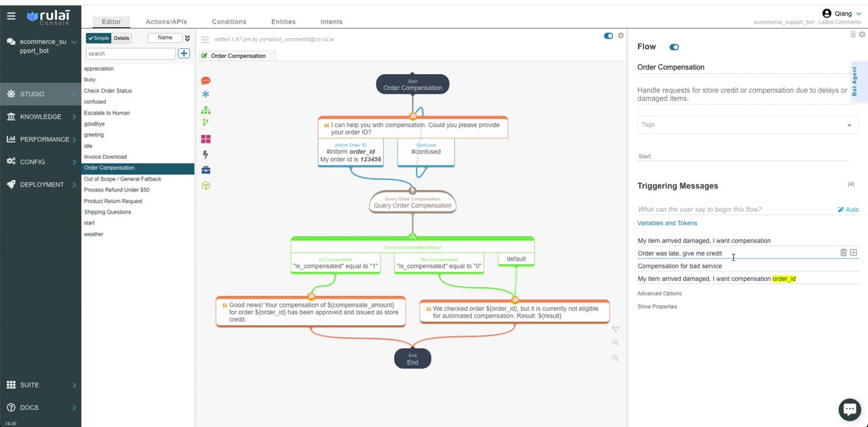Click Show Properties link
The height and width of the screenshot is (427, 868).
click(x=657, y=306)
